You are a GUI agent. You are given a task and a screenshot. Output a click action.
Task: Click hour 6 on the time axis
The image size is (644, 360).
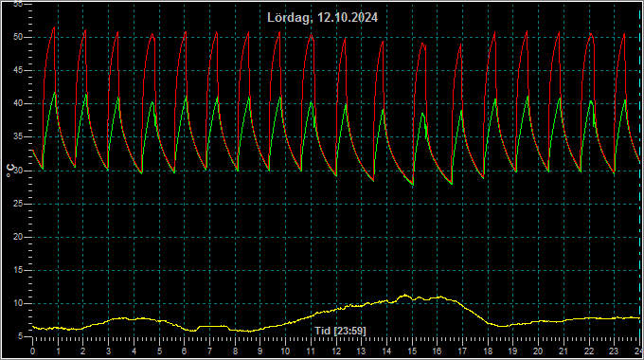(x=184, y=351)
